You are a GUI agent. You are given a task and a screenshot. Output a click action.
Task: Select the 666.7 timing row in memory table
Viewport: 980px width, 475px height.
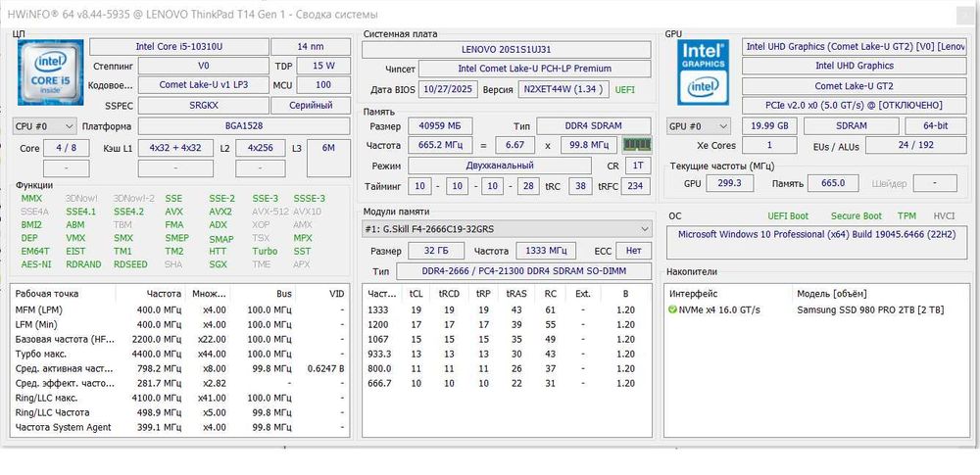[x=507, y=383]
